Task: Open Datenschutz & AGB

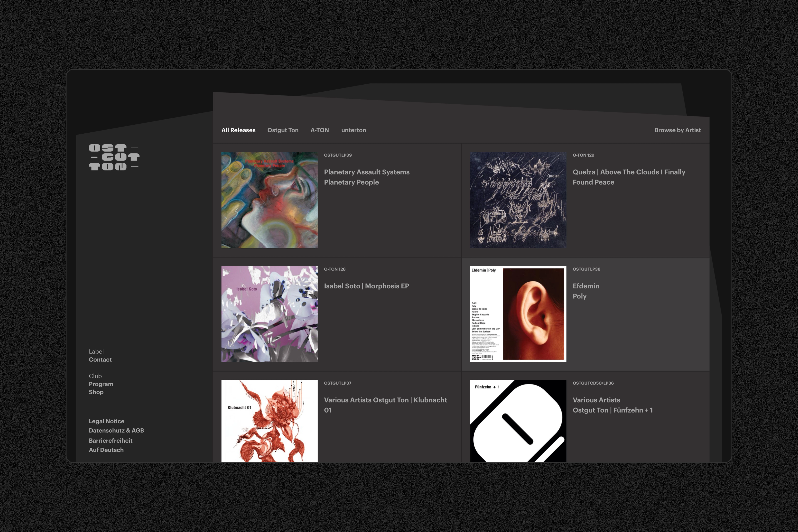Action: [116, 430]
